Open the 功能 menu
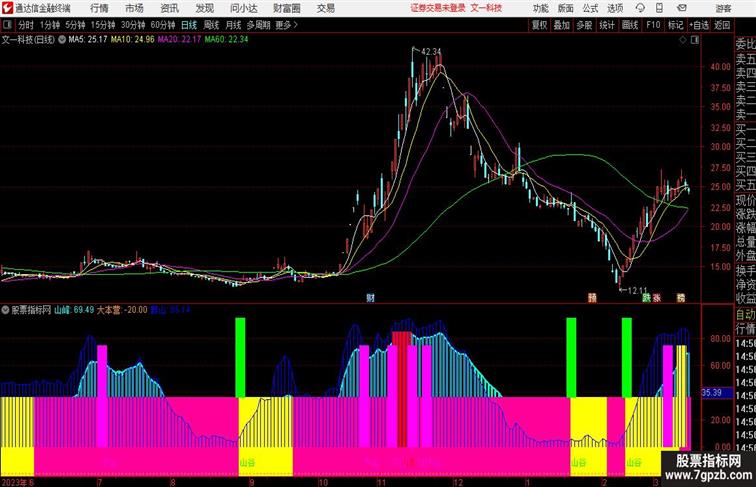This screenshot has height=487, width=756. pyautogui.click(x=540, y=8)
